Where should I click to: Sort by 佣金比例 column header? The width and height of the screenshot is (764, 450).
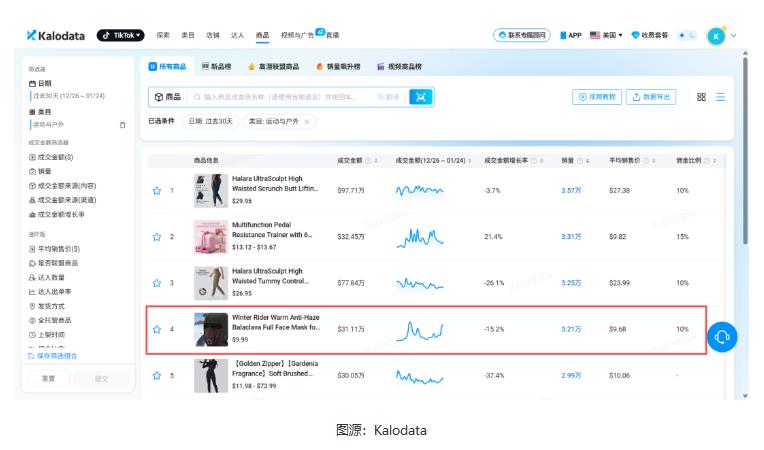pyautogui.click(x=696, y=160)
